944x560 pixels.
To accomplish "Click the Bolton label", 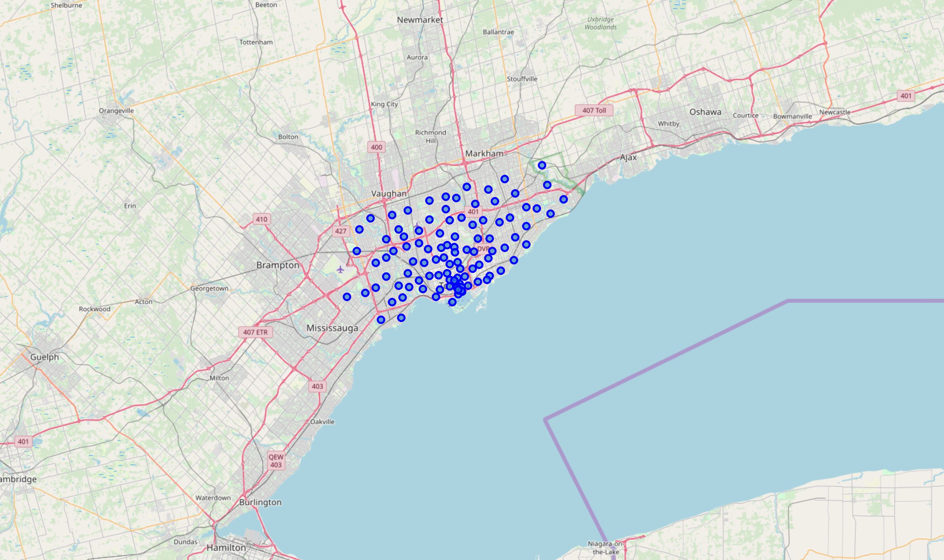I will point(288,137).
